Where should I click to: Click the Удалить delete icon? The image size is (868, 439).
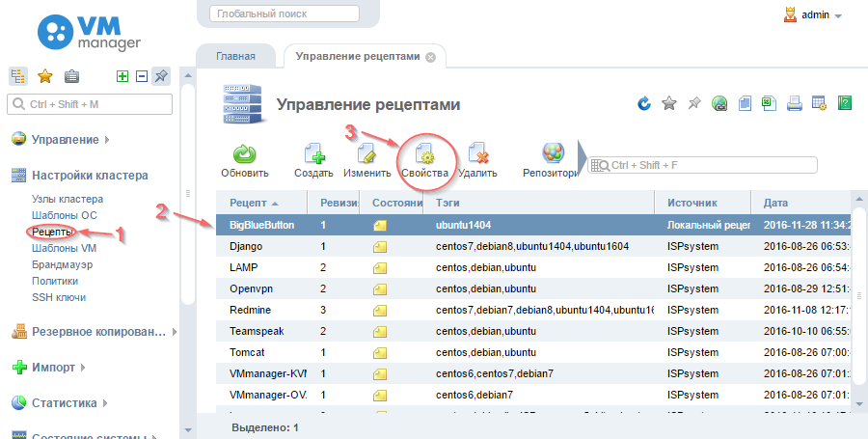(478, 154)
